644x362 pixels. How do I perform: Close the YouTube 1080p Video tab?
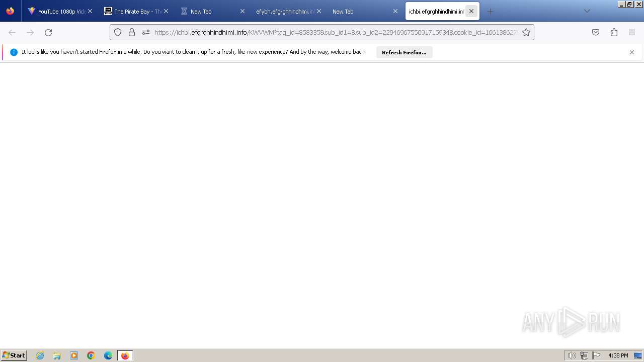[90, 11]
